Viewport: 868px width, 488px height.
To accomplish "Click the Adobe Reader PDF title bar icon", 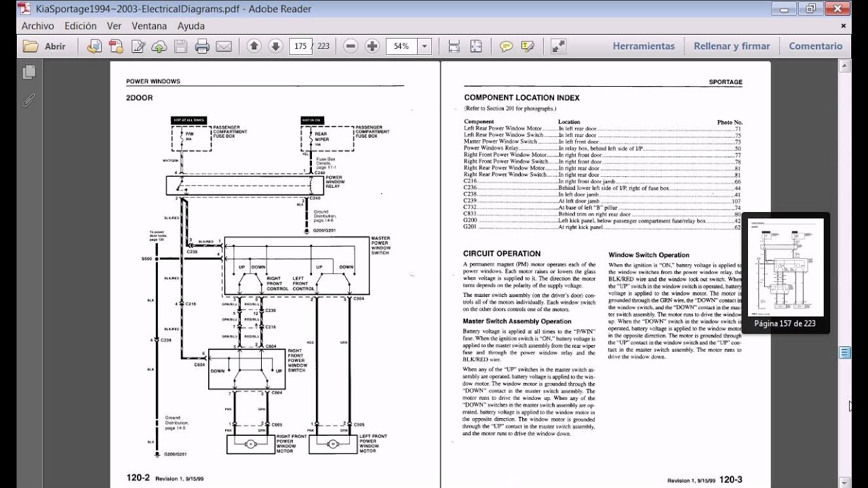I will click(x=25, y=9).
